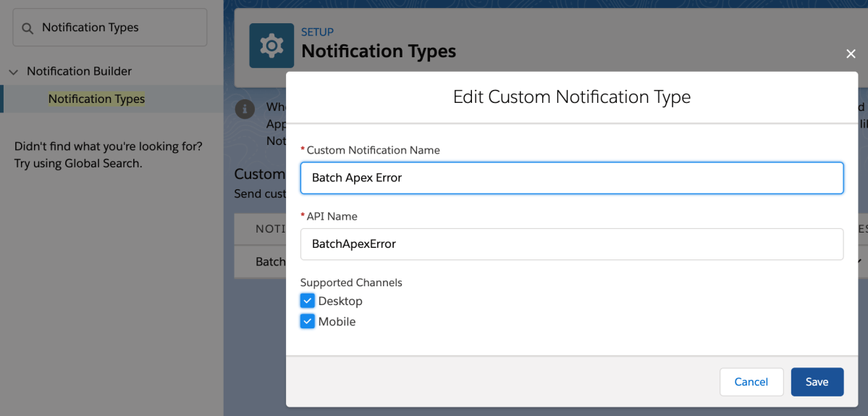Click the Edit Custom Notification Type heading
Screen dimensions: 868x416
(x=571, y=97)
